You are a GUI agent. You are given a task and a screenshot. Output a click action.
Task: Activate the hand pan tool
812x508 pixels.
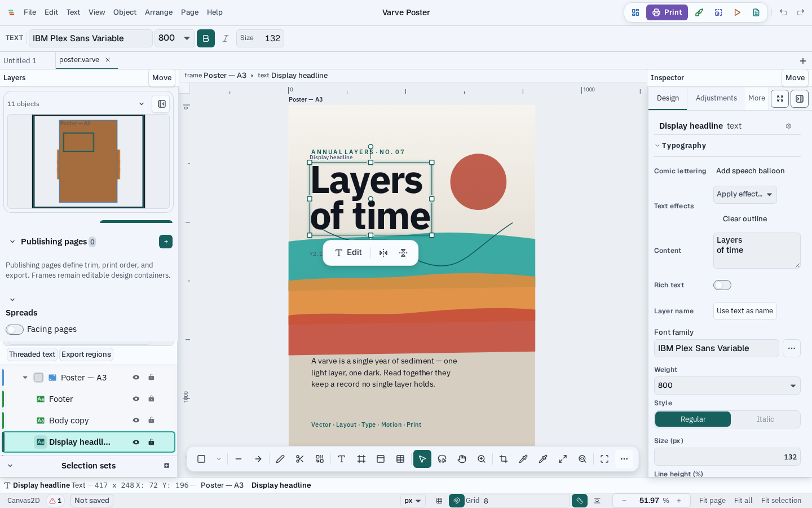462,459
